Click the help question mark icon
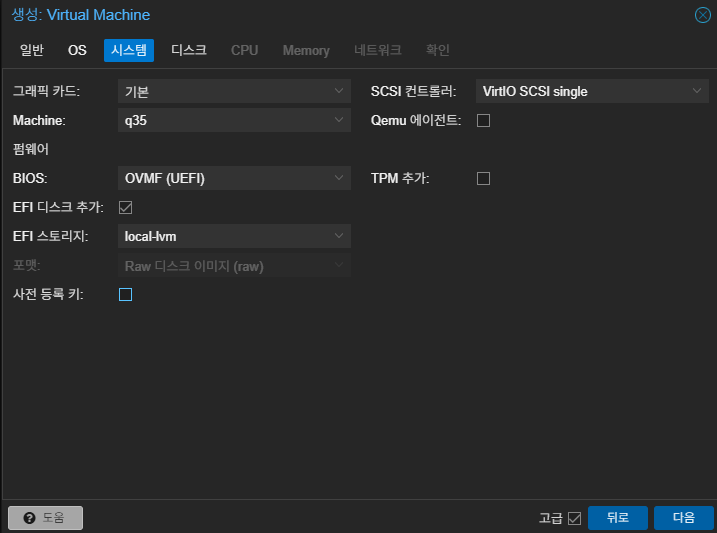717x533 pixels. [29, 518]
